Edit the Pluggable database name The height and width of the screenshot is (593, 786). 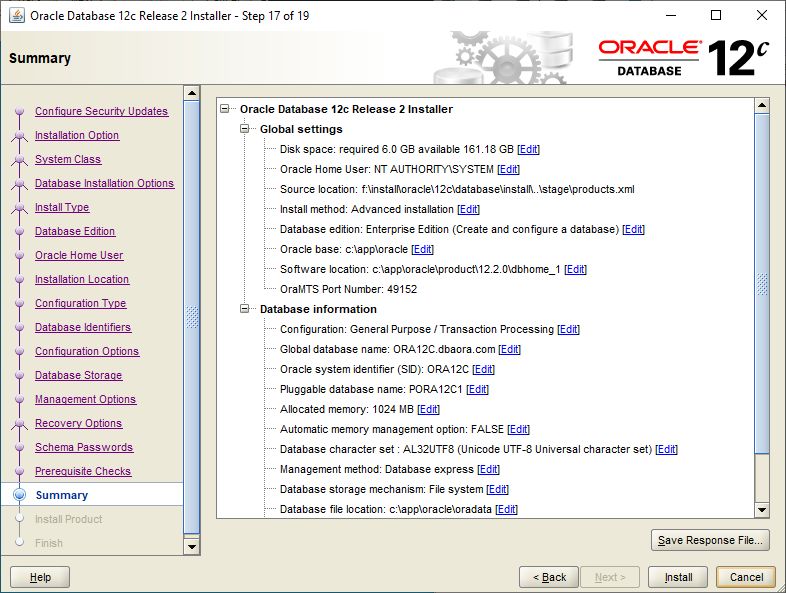477,389
